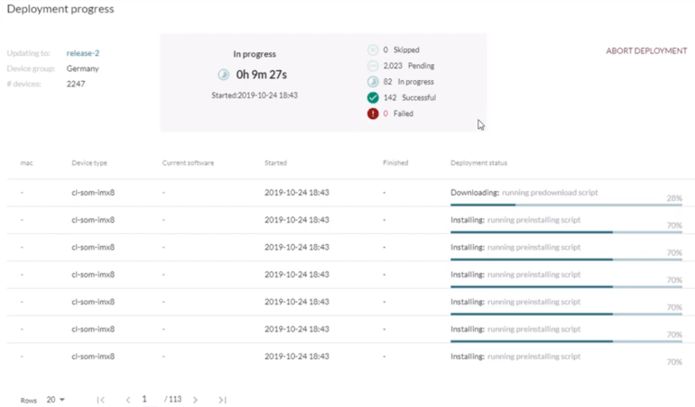Image resolution: width=695 pixels, height=407 pixels.
Task: Click the red Failed alert icon
Action: pyautogui.click(x=373, y=114)
